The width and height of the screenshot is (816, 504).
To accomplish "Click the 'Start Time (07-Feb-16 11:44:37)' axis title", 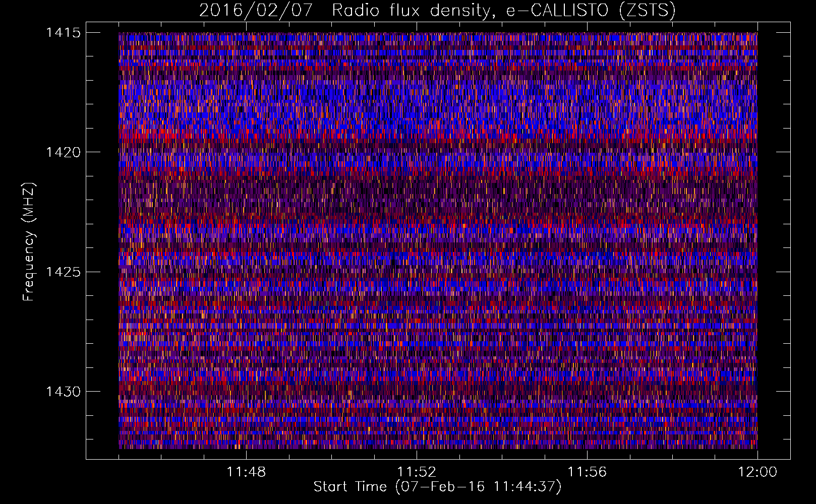I will click(437, 487).
